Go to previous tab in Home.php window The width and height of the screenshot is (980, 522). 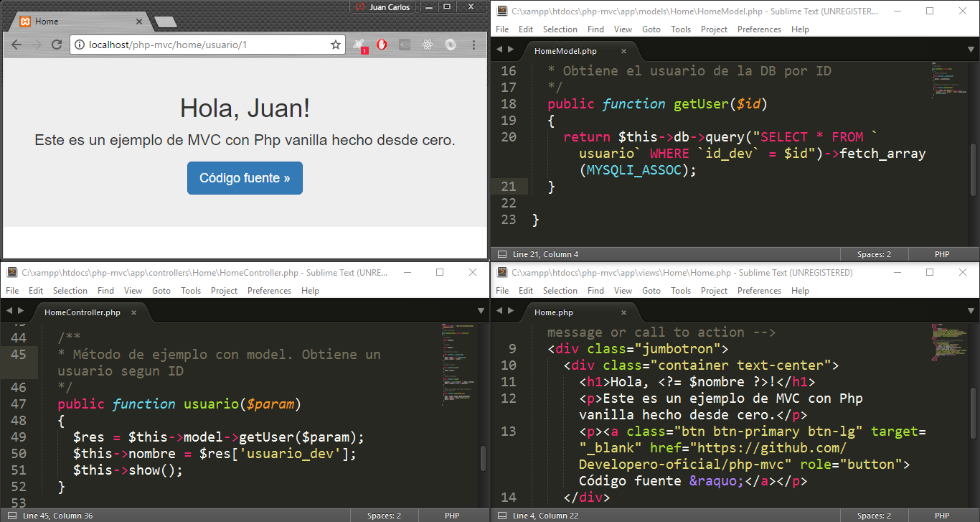coord(500,311)
